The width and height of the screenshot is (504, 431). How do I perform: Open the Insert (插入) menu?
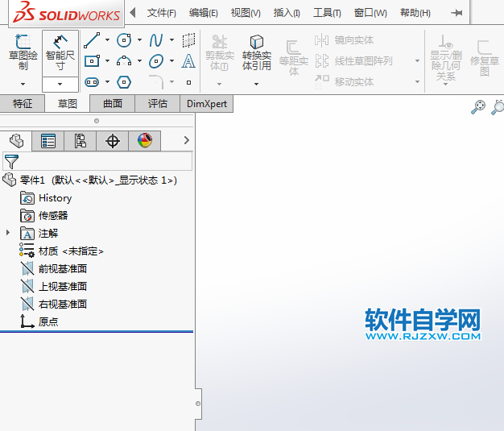(287, 13)
